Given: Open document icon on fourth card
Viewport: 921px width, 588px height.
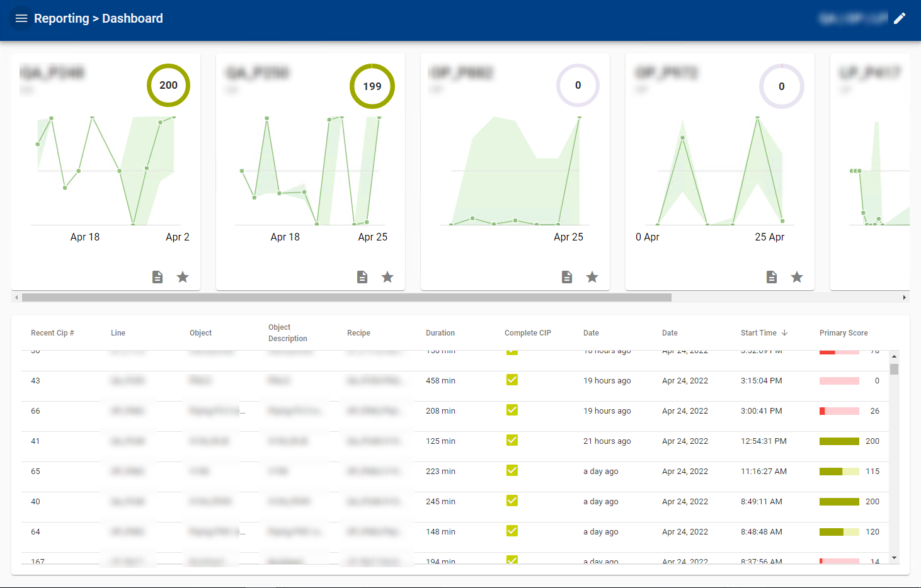Looking at the screenshot, I should click(772, 277).
